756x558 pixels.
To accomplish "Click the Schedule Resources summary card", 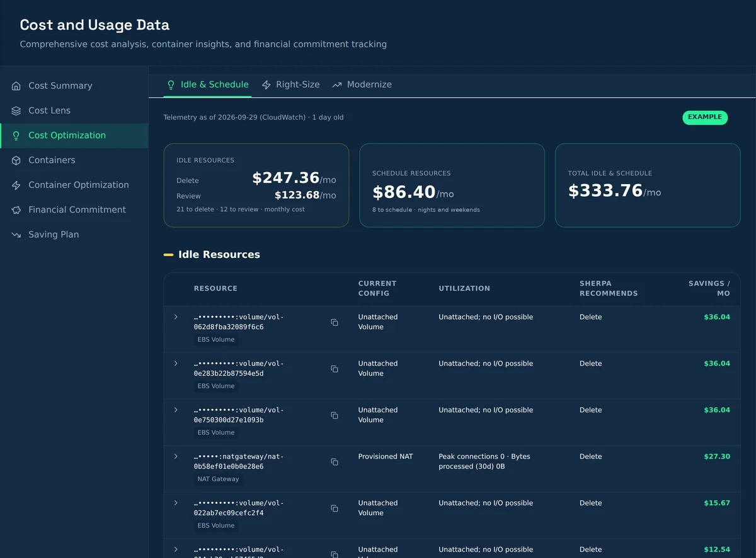I will pyautogui.click(x=452, y=185).
